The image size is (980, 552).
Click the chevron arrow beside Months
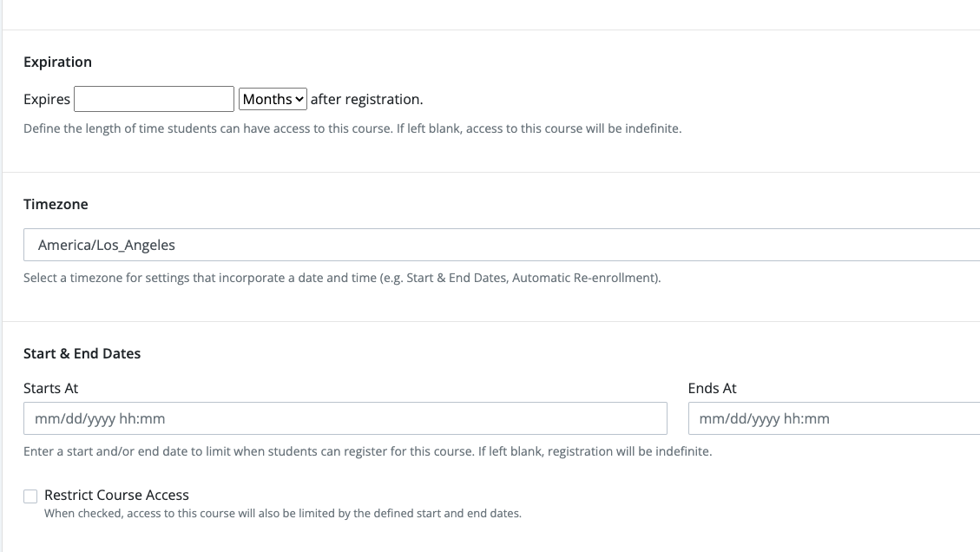click(x=300, y=99)
